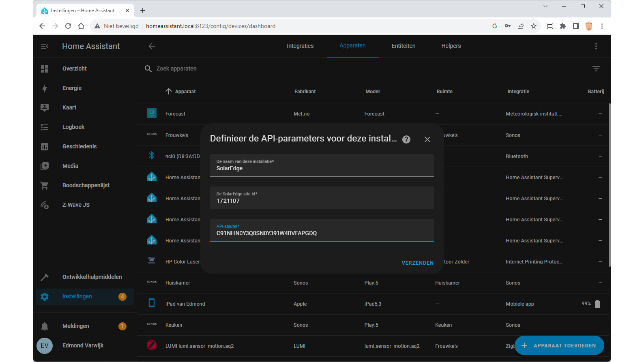
Task: Open the device filter icon
Action: pos(596,69)
